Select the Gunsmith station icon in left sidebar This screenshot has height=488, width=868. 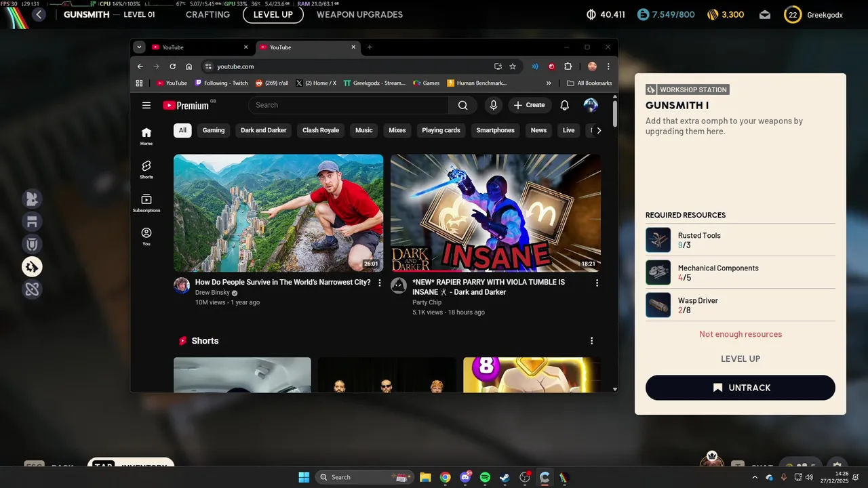32,267
